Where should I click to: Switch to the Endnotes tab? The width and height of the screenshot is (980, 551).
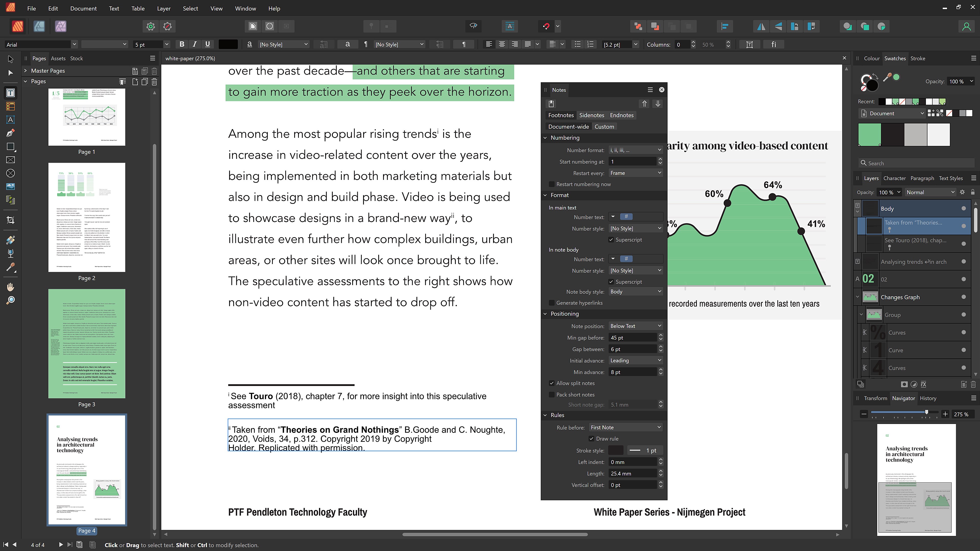pyautogui.click(x=622, y=115)
